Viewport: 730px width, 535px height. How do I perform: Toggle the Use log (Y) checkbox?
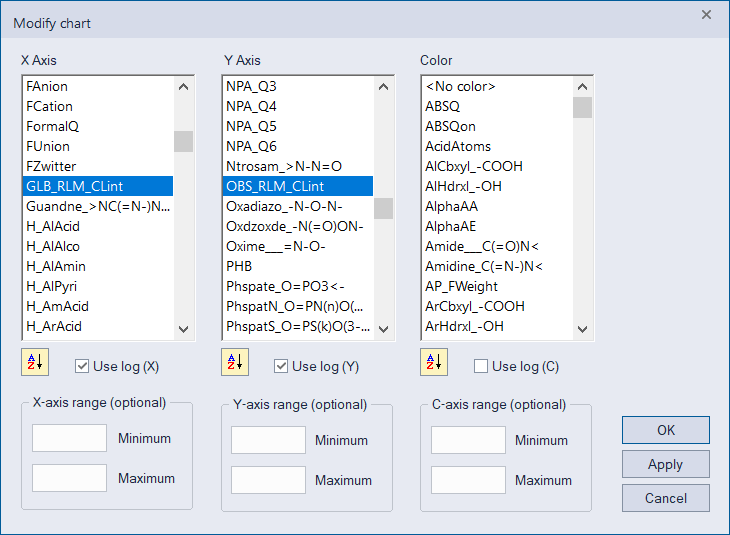pos(281,366)
